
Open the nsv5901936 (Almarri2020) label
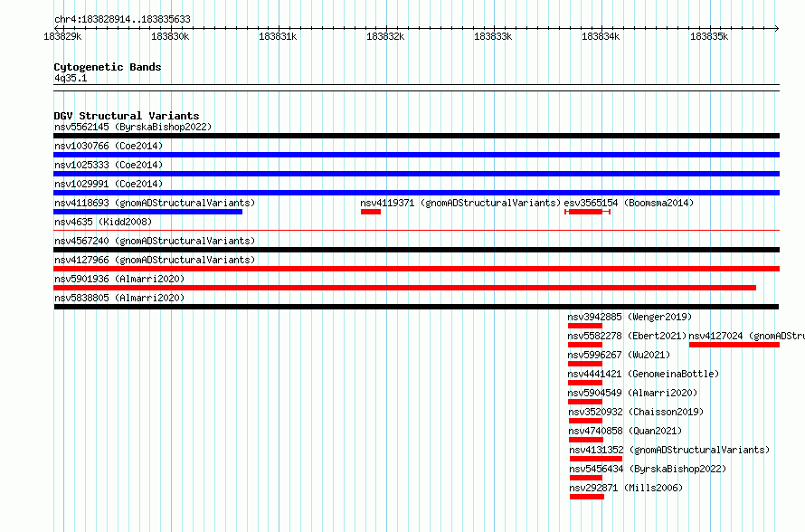[119, 279]
